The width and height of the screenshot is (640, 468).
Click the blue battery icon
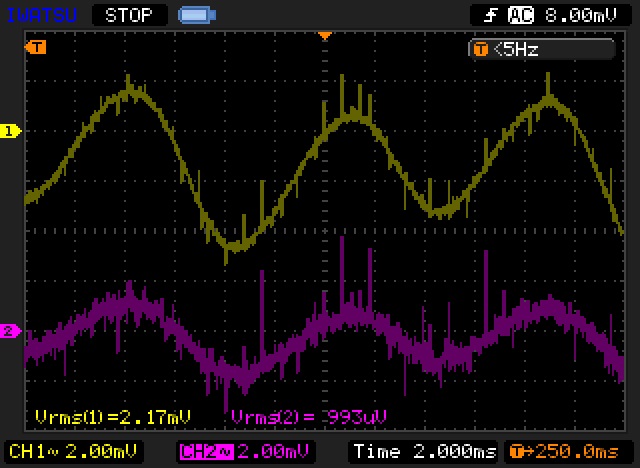click(x=197, y=16)
